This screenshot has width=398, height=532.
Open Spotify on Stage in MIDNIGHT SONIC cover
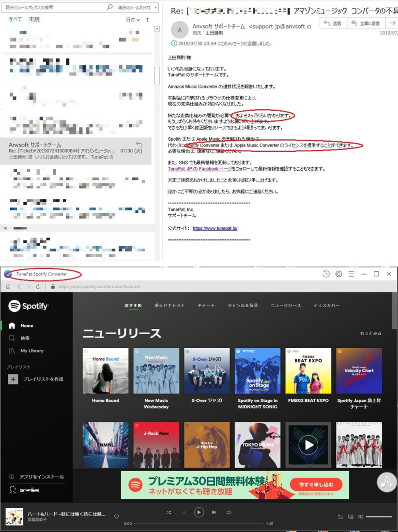point(258,370)
